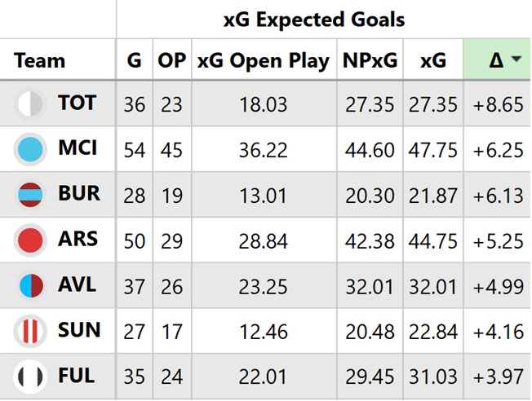Click the Burnley team crest icon
The width and height of the screenshot is (532, 401).
pyautogui.click(x=30, y=195)
